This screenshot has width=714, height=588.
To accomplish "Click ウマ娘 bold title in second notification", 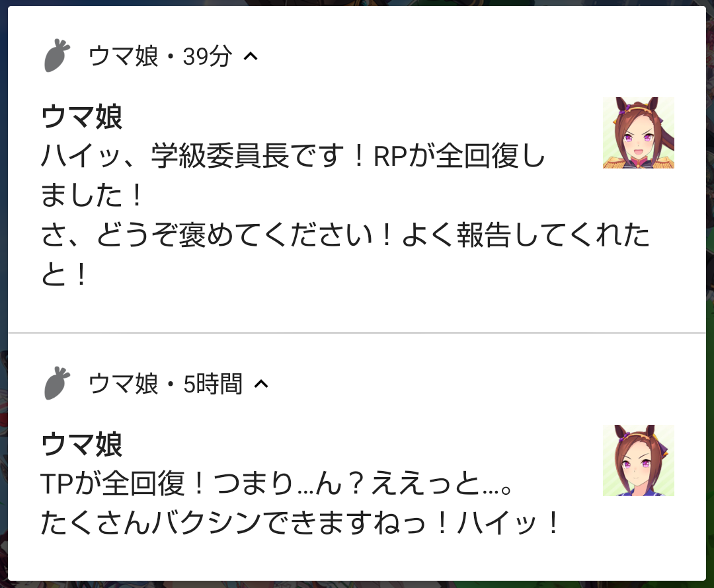I will coord(82,444).
